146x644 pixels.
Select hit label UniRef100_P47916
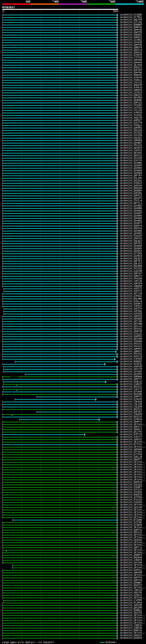point(131,133)
